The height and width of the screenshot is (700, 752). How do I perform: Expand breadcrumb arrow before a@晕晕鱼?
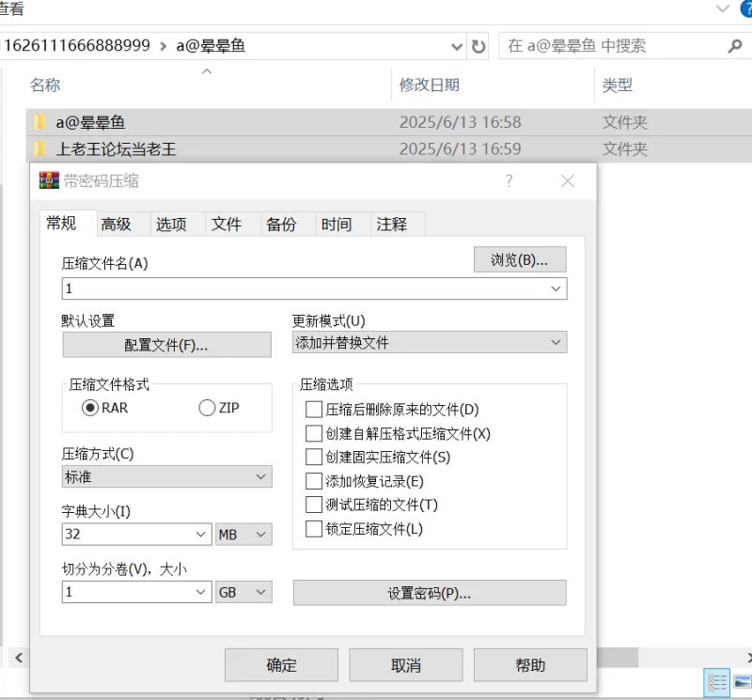point(163,46)
